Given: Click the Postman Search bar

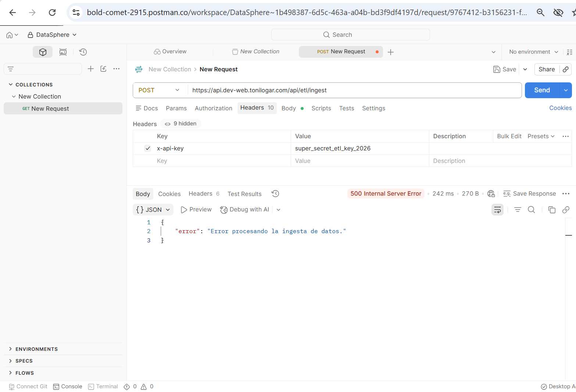Looking at the screenshot, I should (351, 35).
